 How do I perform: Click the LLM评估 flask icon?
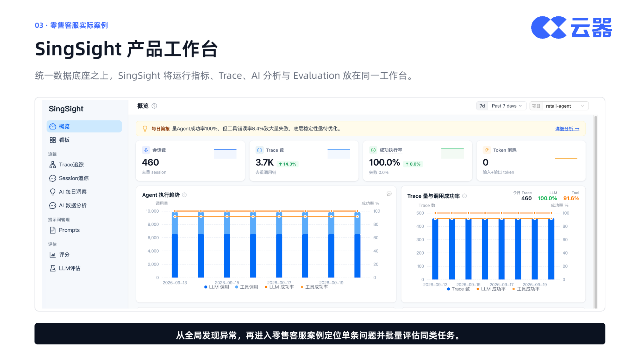(x=52, y=268)
